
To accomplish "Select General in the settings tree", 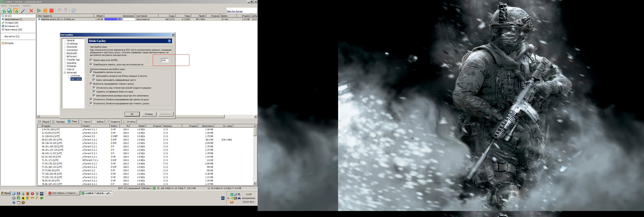I will [70, 40].
